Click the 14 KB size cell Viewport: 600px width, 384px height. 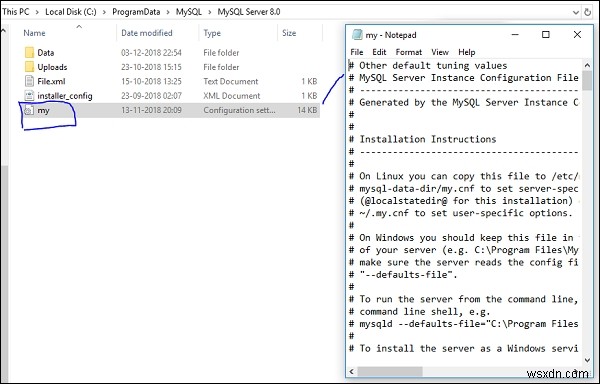click(x=307, y=110)
